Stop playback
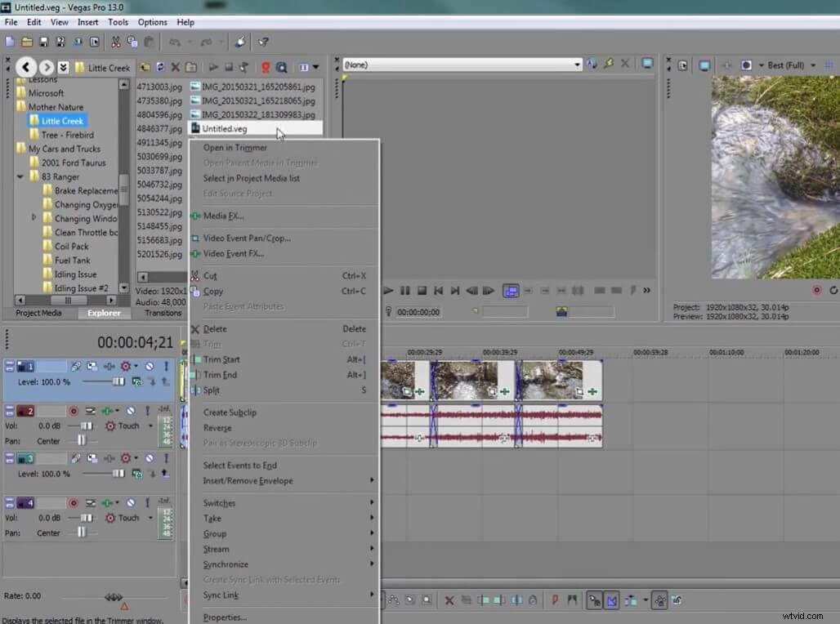The height and width of the screenshot is (624, 840). point(422,290)
